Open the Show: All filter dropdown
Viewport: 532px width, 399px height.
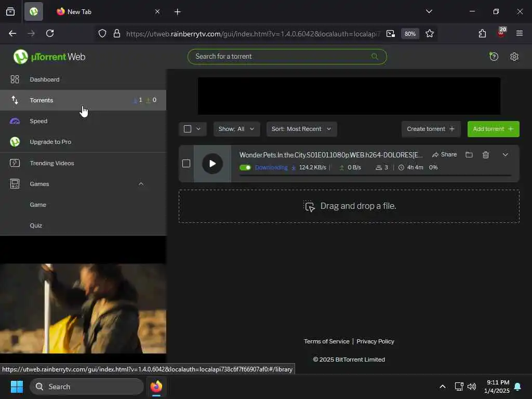point(236,129)
